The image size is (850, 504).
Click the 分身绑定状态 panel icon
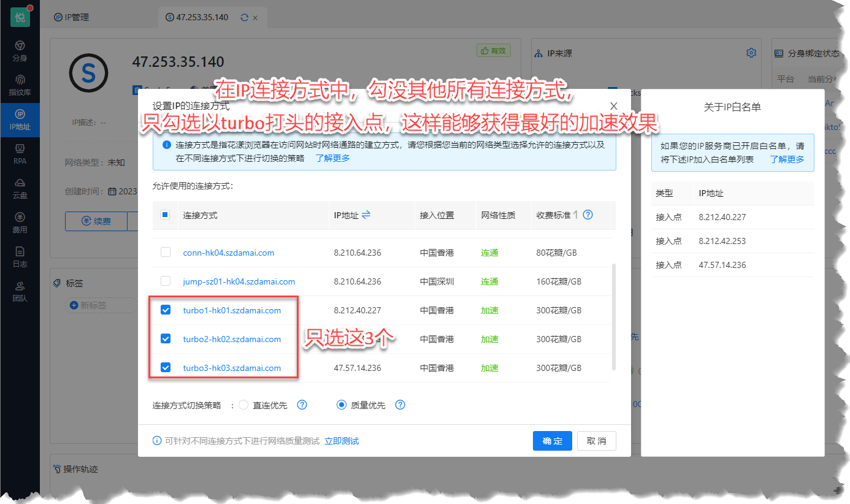[779, 53]
